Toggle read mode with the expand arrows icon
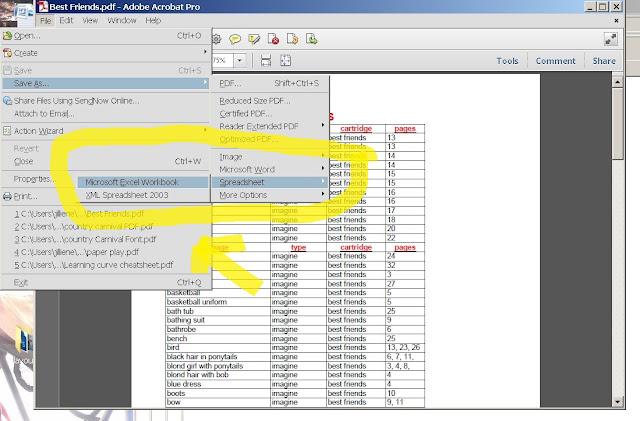This screenshot has width=640, height=421. tap(611, 39)
